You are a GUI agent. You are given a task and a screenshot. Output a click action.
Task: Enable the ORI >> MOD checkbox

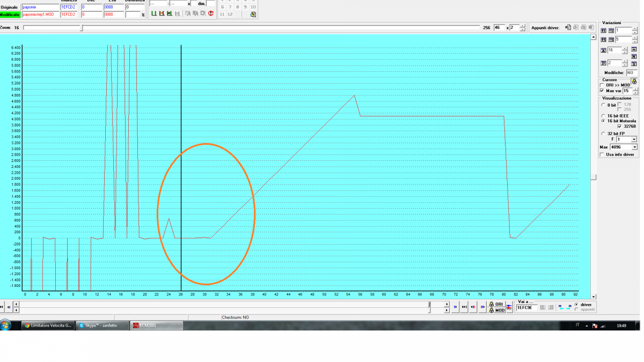click(602, 85)
